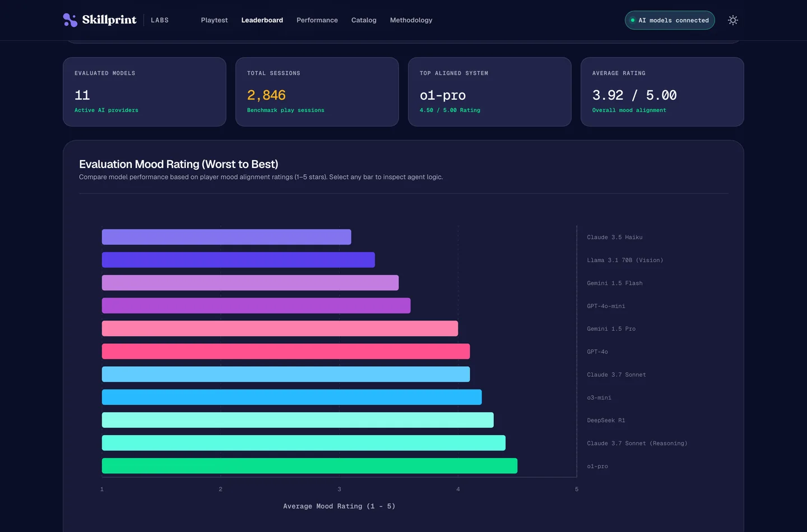Select the DeepSeek R1 bar

click(x=298, y=420)
